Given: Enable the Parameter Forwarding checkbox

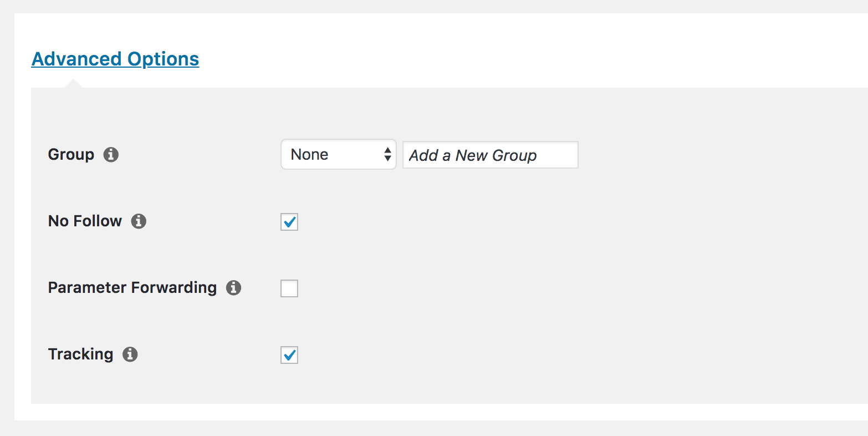Looking at the screenshot, I should pyautogui.click(x=289, y=288).
